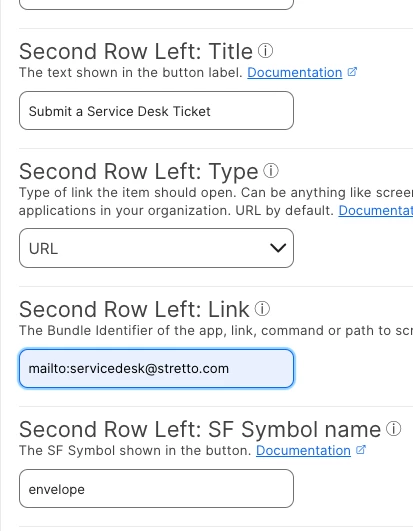Click the info icon beside Second Row Left: Title
The width and height of the screenshot is (413, 531).
tap(265, 51)
